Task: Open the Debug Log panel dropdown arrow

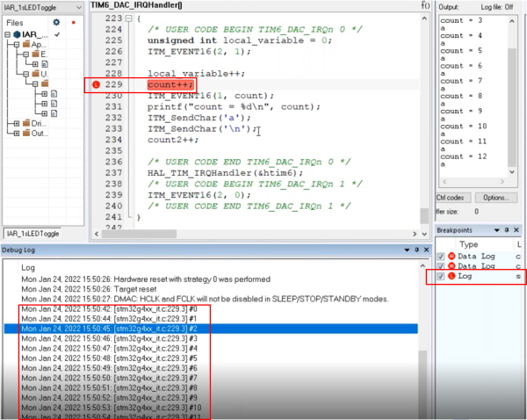Action: [x=407, y=250]
